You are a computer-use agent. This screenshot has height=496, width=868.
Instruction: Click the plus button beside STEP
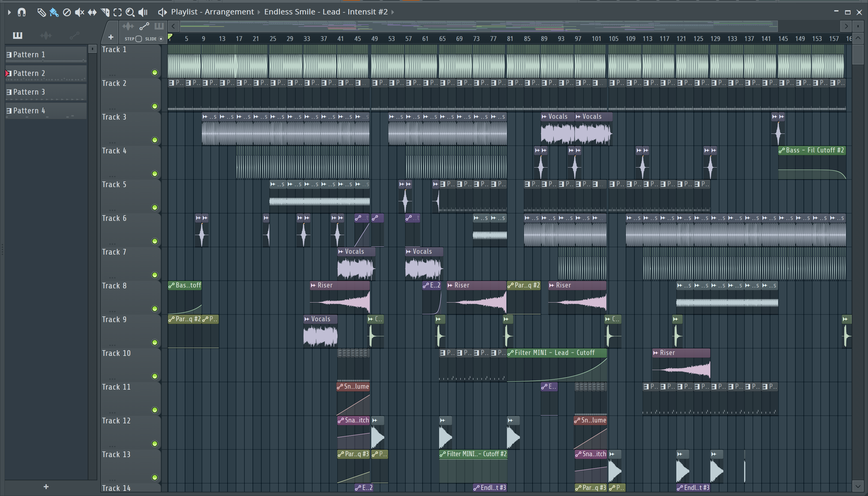[x=111, y=37]
